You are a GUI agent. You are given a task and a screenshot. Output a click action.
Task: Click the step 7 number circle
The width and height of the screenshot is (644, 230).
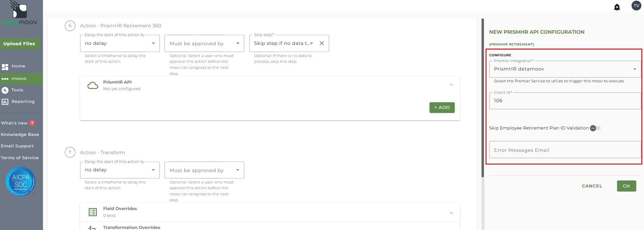click(70, 152)
